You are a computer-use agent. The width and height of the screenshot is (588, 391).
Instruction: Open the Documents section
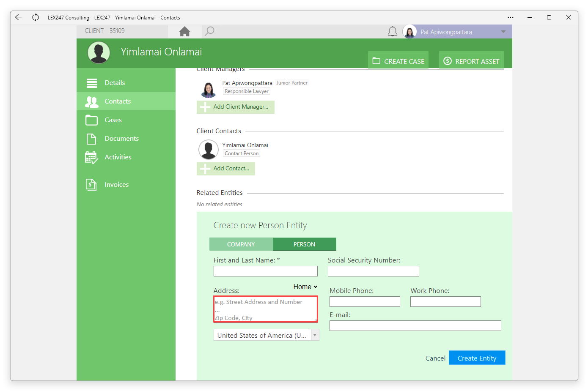tap(126, 139)
